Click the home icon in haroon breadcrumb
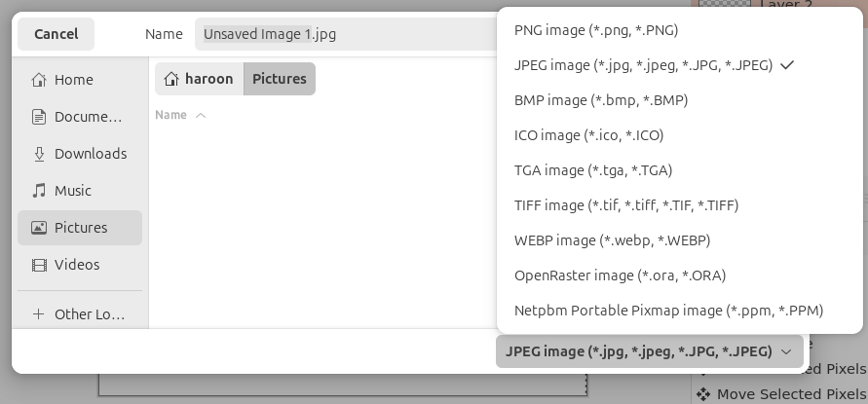This screenshot has height=404, width=868. point(172,79)
